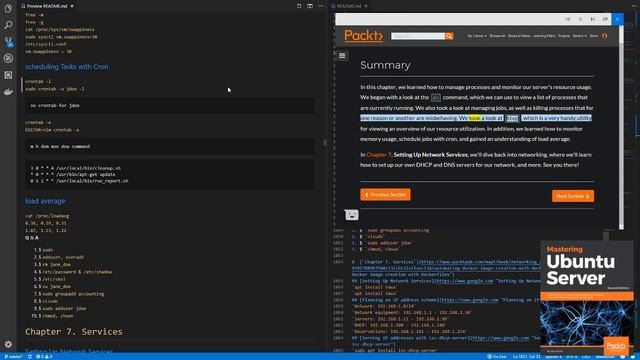The height and width of the screenshot is (360, 640).
Task: Click the errors and warnings count in status bar
Action: (x=44, y=357)
